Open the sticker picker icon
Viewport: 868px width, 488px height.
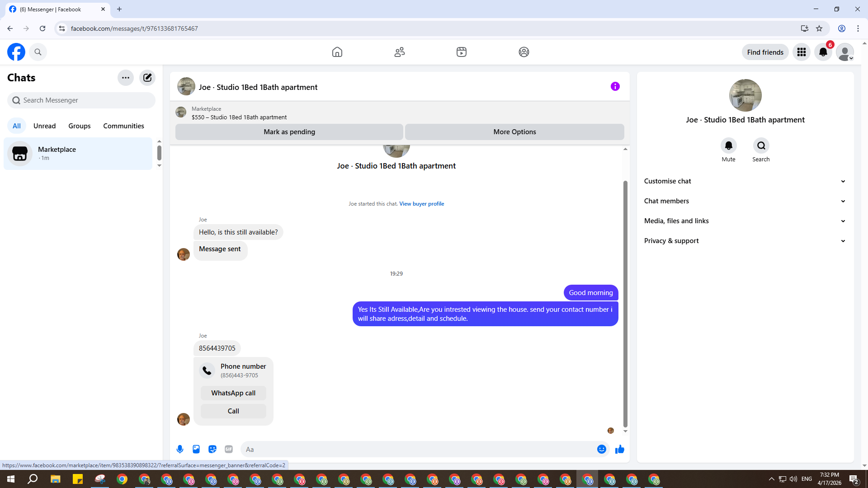pyautogui.click(x=212, y=449)
